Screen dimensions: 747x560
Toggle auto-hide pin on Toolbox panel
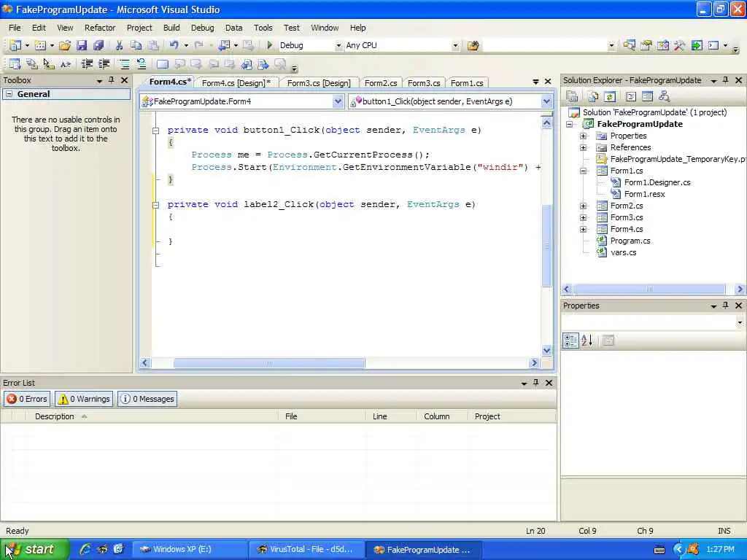click(111, 80)
